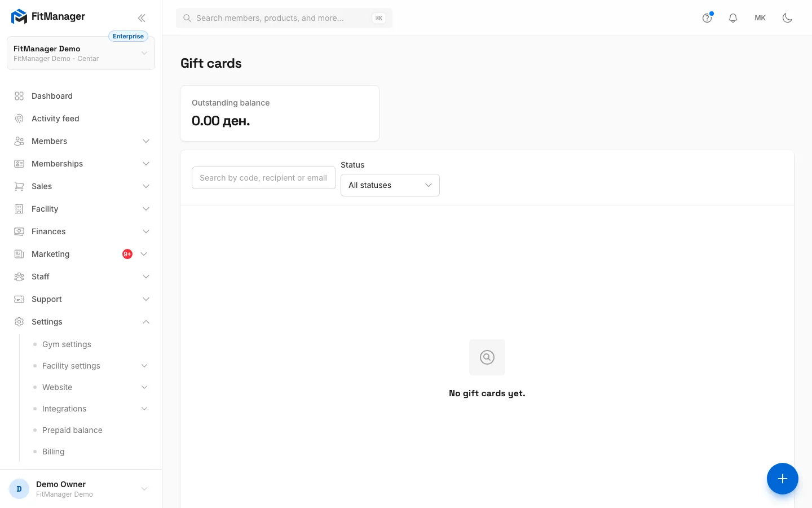This screenshot has height=508, width=812.
Task: Click the FitManager logo icon
Action: click(19, 16)
